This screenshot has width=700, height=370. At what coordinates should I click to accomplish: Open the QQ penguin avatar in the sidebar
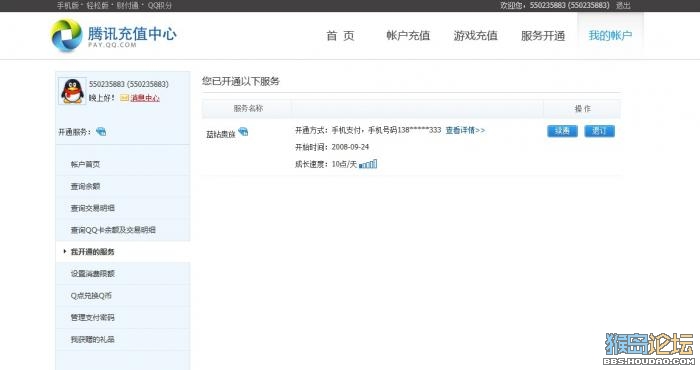(72, 91)
